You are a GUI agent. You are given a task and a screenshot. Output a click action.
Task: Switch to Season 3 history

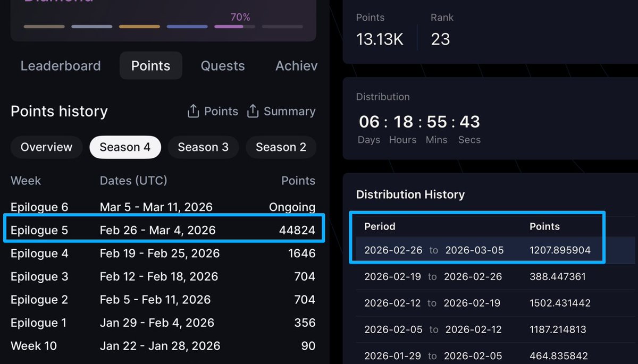203,147
